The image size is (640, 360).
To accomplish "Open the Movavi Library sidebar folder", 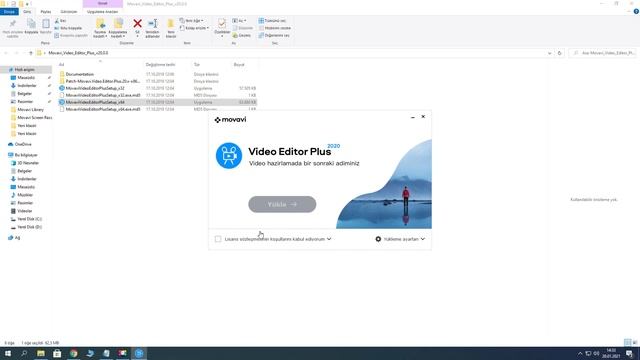I will (30, 110).
